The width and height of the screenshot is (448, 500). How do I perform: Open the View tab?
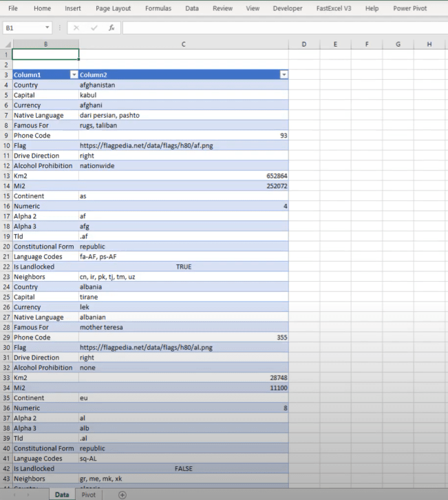[253, 8]
